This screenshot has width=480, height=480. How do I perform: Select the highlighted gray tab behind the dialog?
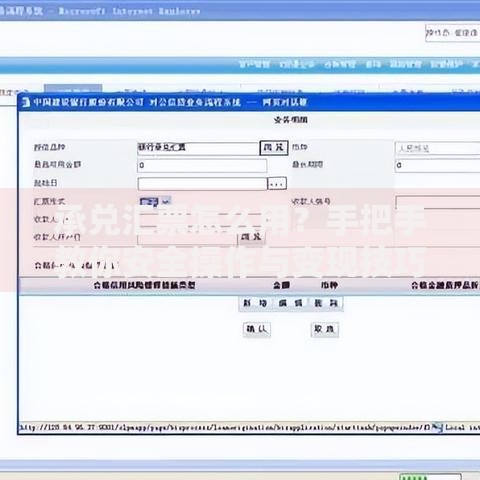(x=73, y=89)
